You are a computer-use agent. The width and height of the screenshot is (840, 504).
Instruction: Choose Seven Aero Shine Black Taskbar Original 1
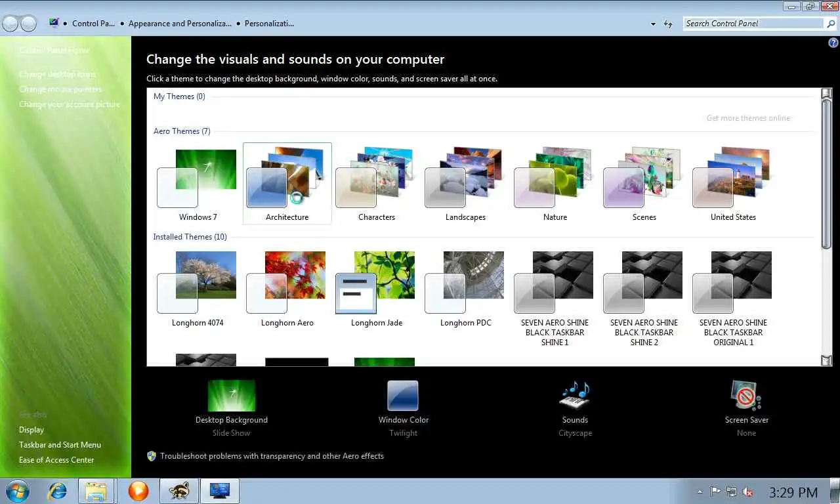[x=733, y=299]
